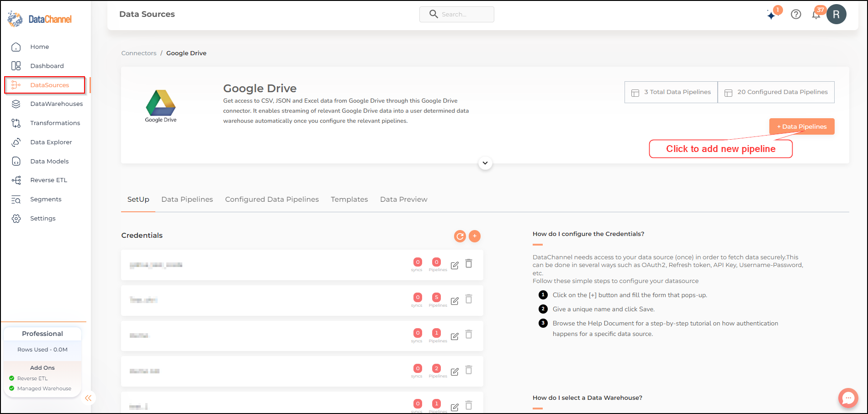This screenshot has height=414, width=868.
Task: Click the DataChannel logo
Action: pyautogui.click(x=40, y=19)
